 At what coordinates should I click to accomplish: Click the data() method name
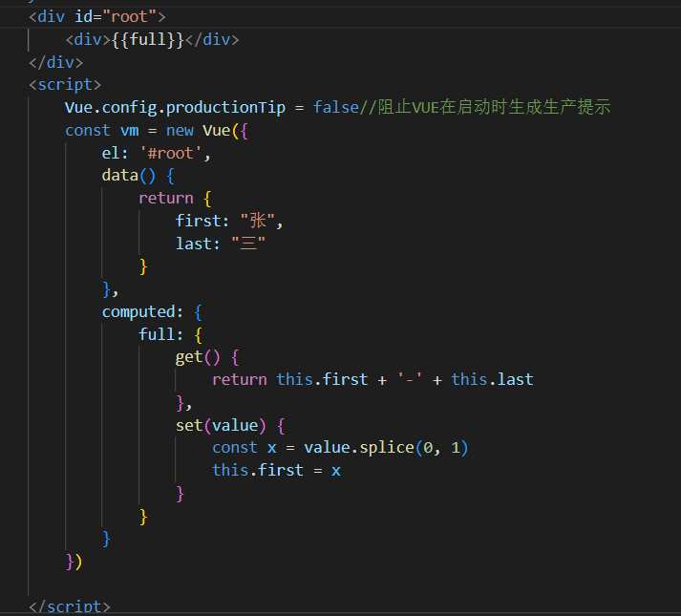pyautogui.click(x=120, y=175)
